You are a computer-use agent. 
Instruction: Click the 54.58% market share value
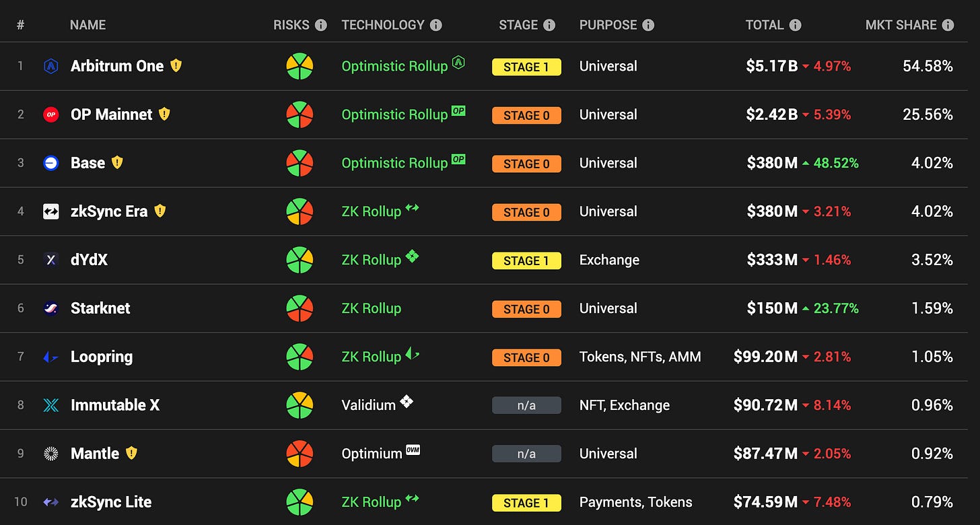click(928, 66)
